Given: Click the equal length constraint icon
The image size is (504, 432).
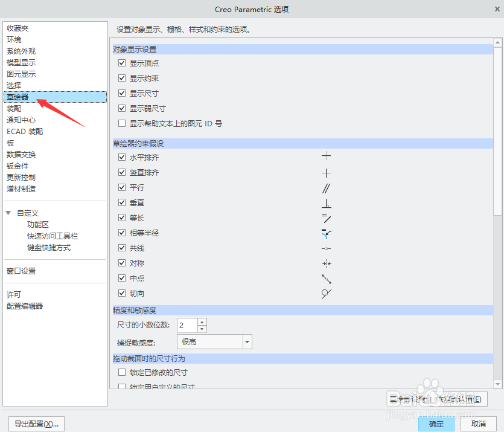Looking at the screenshot, I should pyautogui.click(x=327, y=218).
